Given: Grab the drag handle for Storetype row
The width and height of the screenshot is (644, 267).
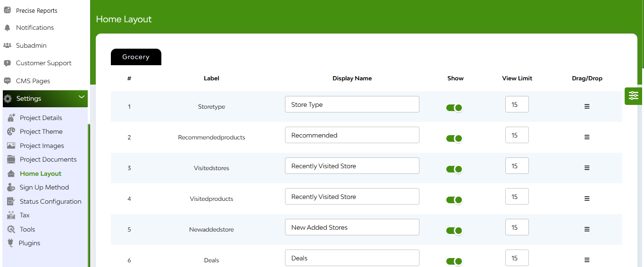Looking at the screenshot, I should (587, 106).
